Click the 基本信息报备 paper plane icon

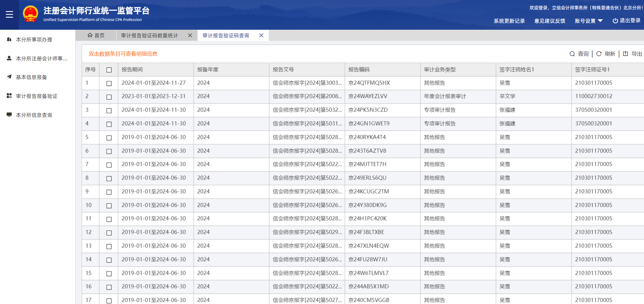click(x=9, y=77)
